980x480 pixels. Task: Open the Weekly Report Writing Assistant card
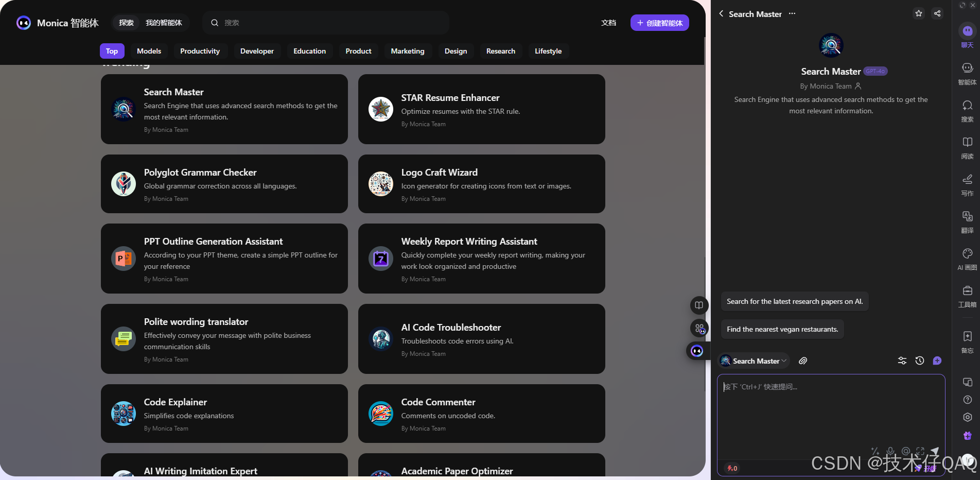[x=482, y=259]
